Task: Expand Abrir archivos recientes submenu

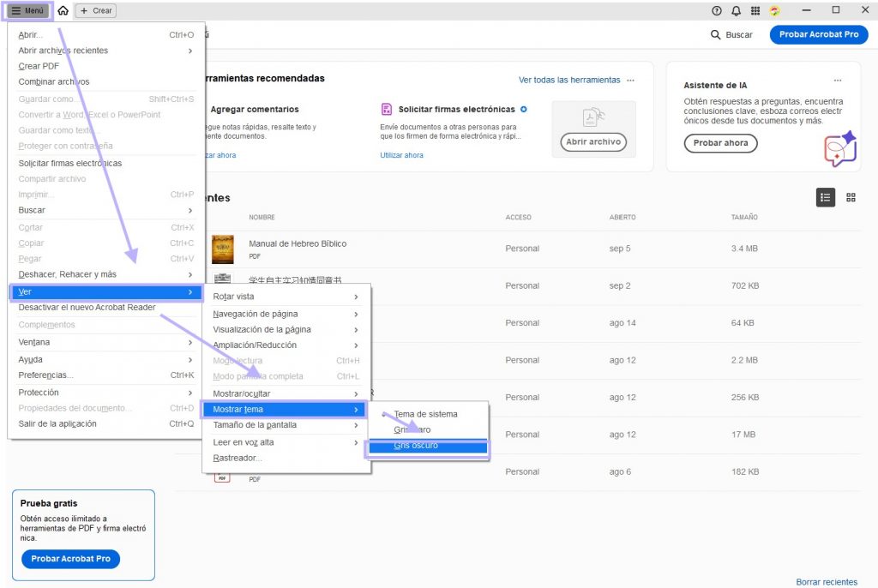Action: coord(105,51)
